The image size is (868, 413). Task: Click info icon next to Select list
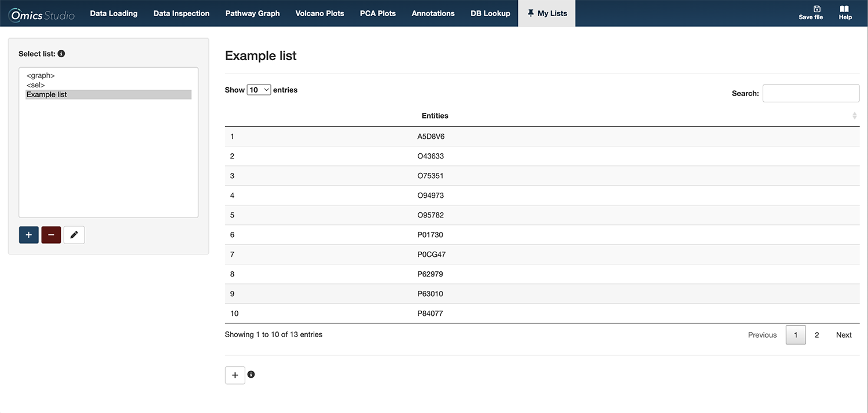[61, 54]
